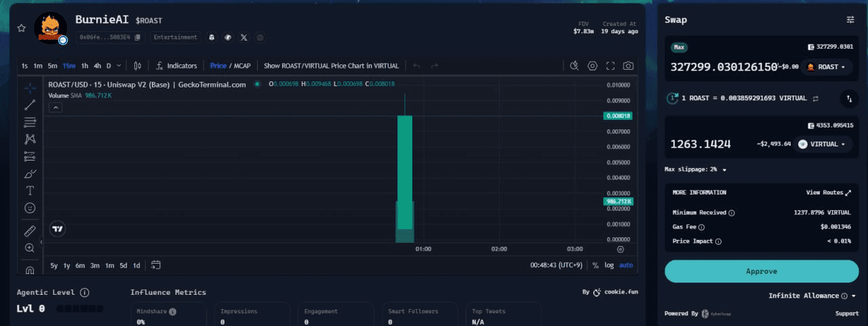This screenshot has height=326, width=868.
Task: Set the chart range to 5d
Action: point(123,265)
